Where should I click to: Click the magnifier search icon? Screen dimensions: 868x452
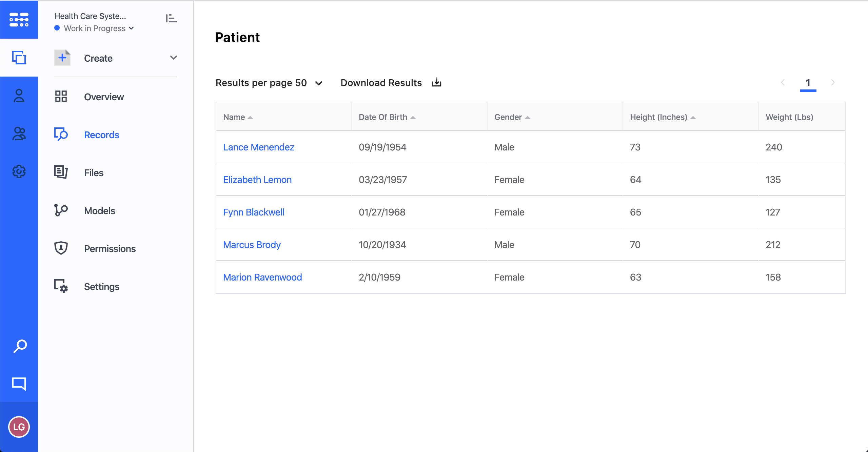pyautogui.click(x=20, y=346)
